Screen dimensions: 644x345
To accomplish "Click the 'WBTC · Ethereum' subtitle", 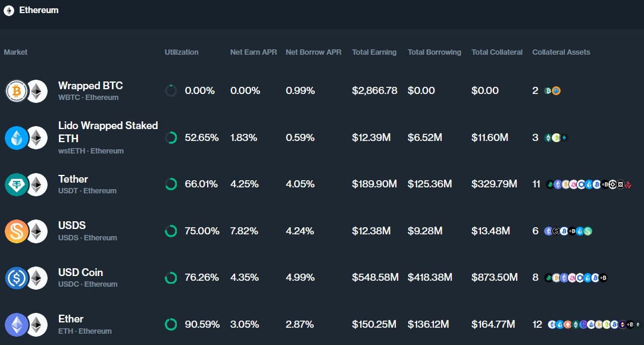I will (x=88, y=98).
